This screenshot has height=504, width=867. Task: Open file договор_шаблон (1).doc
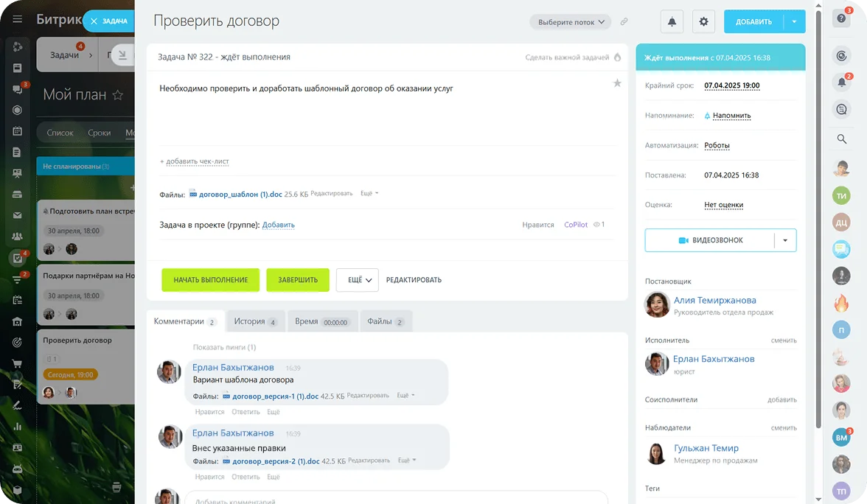(x=240, y=195)
